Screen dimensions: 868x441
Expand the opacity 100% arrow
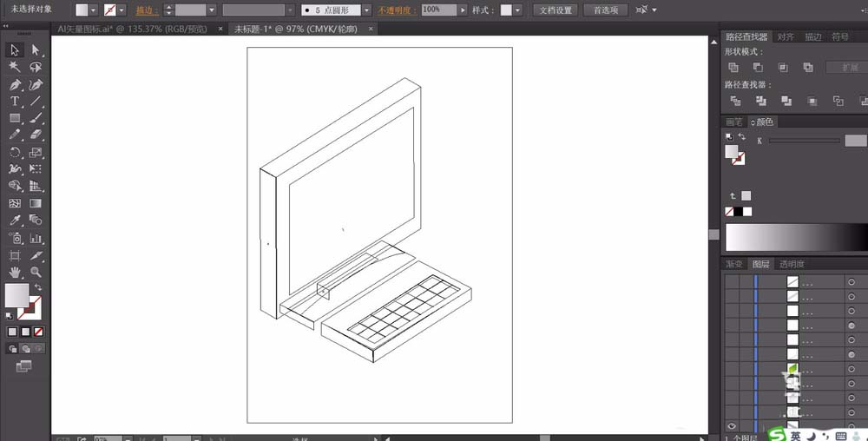(464, 10)
